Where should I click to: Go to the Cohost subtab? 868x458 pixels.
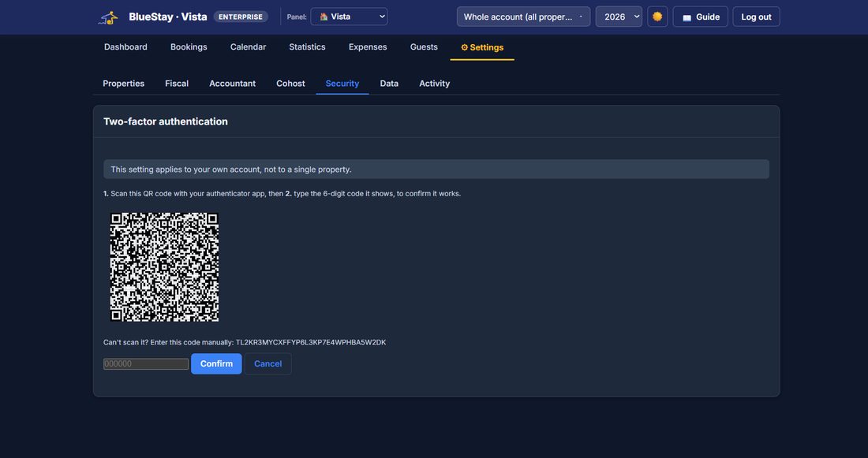click(x=290, y=84)
